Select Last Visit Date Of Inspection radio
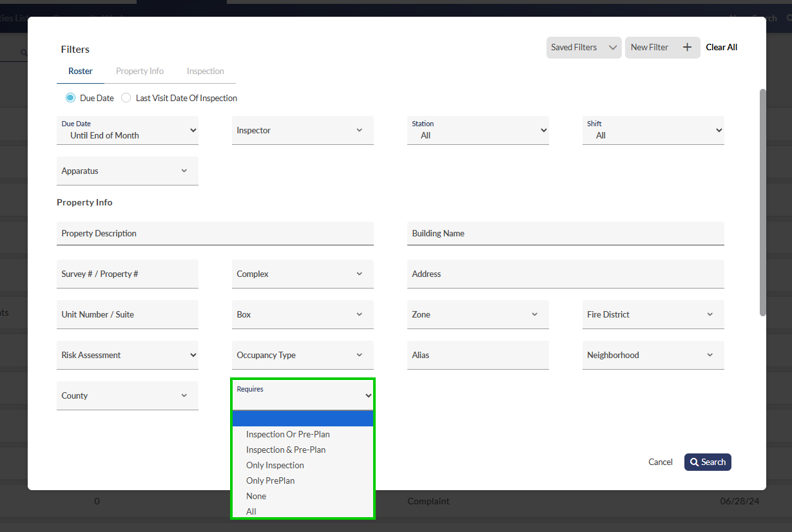The width and height of the screenshot is (792, 532). (126, 98)
